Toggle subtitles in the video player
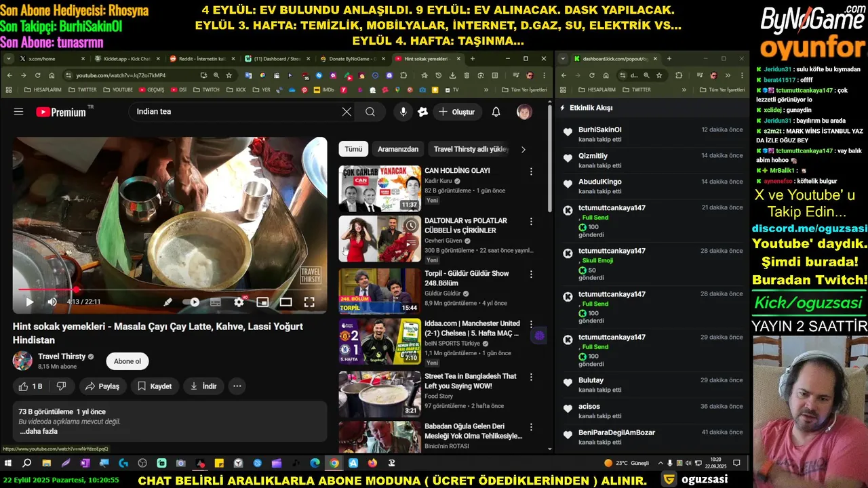 click(x=216, y=302)
